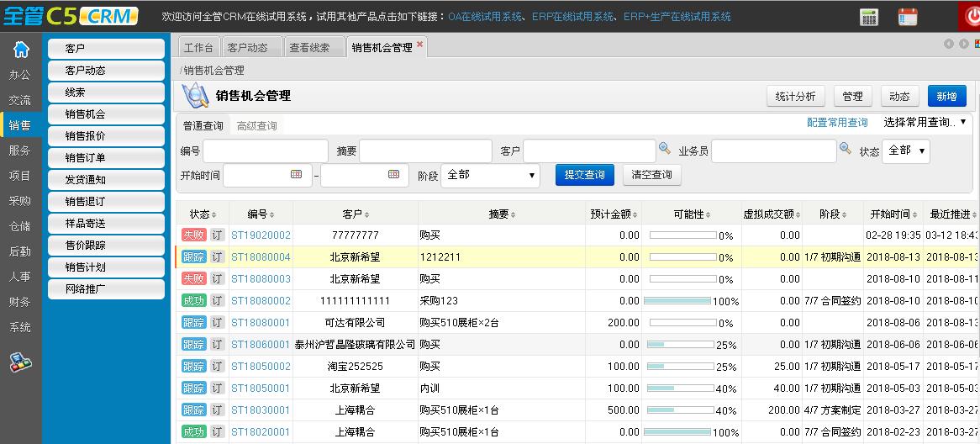This screenshot has width=980, height=444.
Task: Sort by 编号 column
Action: [261, 214]
